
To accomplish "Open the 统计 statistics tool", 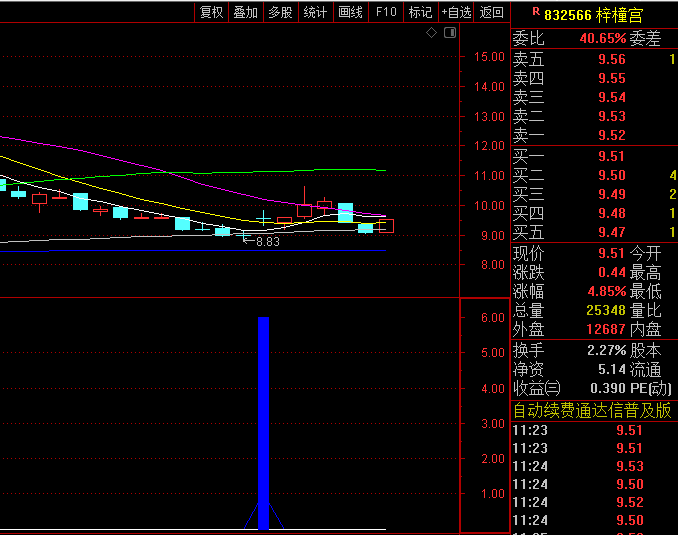I will point(315,12).
